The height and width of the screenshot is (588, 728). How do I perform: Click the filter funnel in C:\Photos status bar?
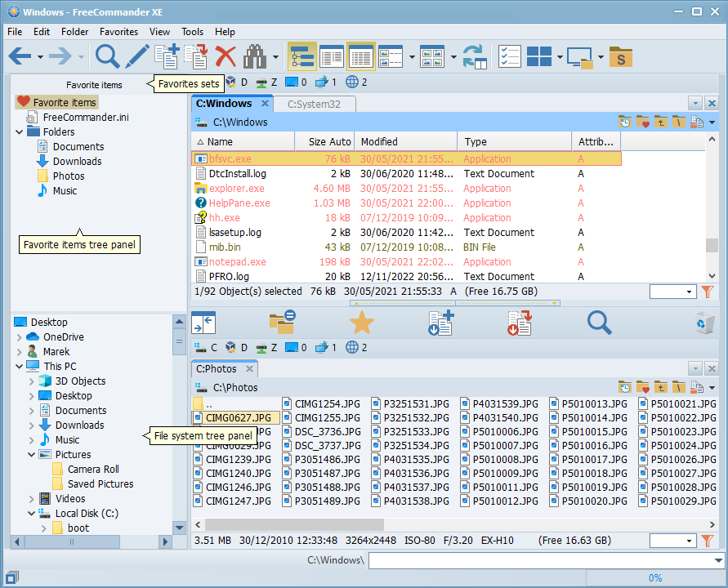[707, 541]
